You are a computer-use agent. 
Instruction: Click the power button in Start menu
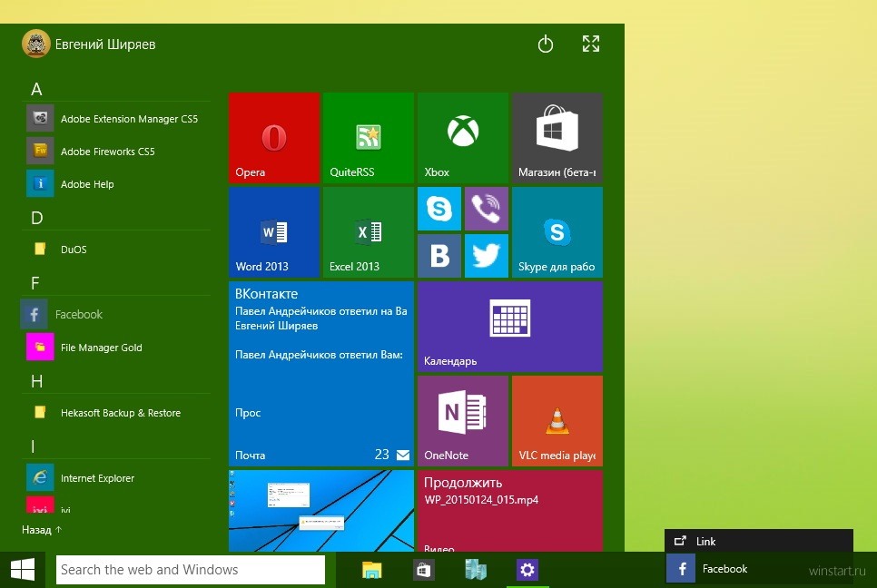tap(546, 44)
